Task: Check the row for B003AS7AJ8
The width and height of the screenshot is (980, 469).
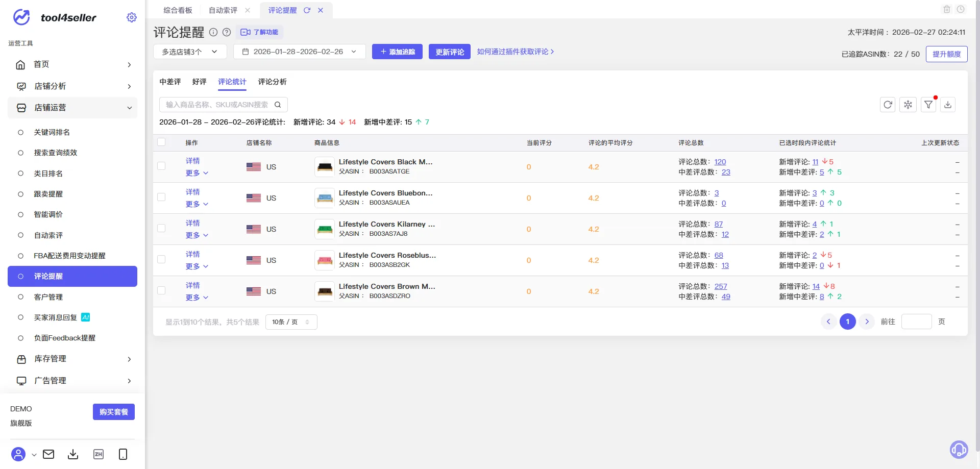Action: point(161,229)
